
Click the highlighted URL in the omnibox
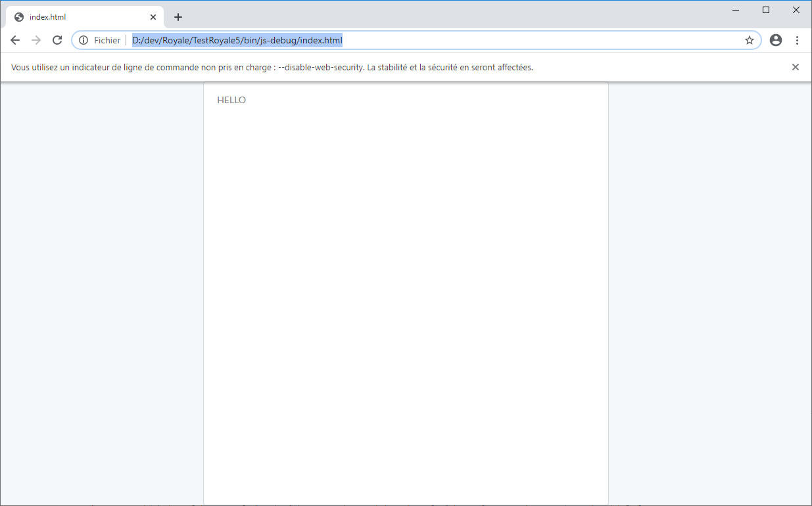pyautogui.click(x=237, y=40)
